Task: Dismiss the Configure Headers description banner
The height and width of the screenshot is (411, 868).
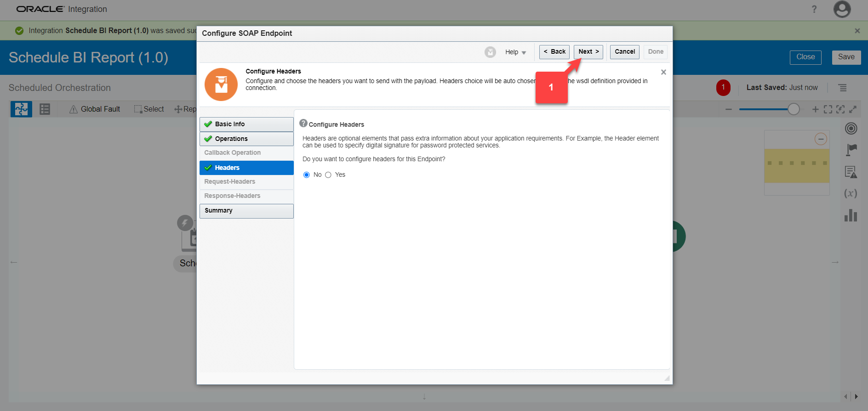Action: click(x=663, y=72)
